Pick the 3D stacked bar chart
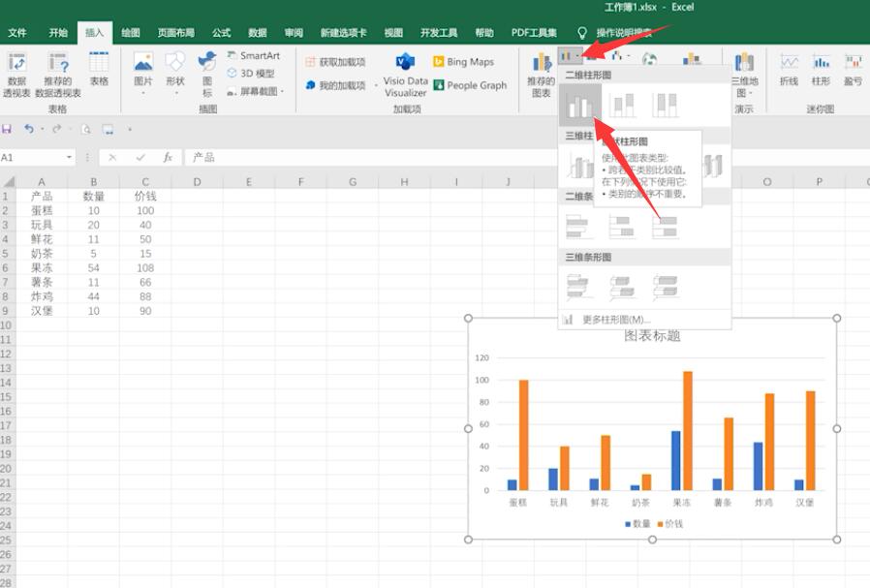 622,288
